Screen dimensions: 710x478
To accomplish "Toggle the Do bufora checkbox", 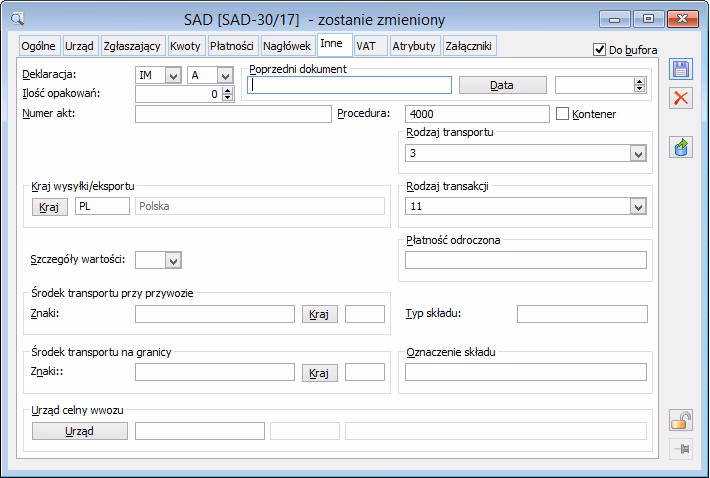I will click(x=600, y=49).
